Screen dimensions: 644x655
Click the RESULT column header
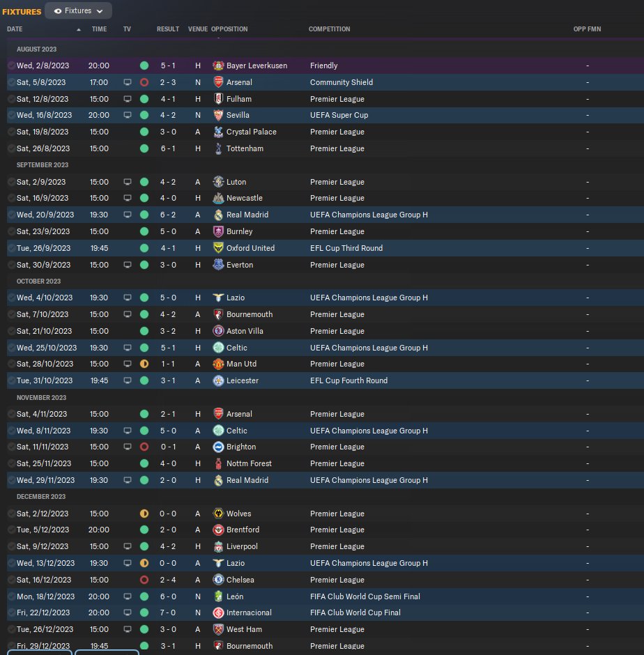(167, 29)
